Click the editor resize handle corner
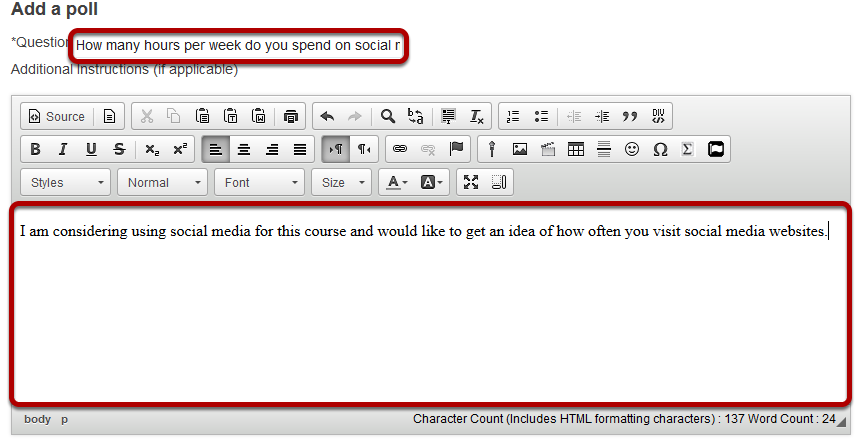 841,421
